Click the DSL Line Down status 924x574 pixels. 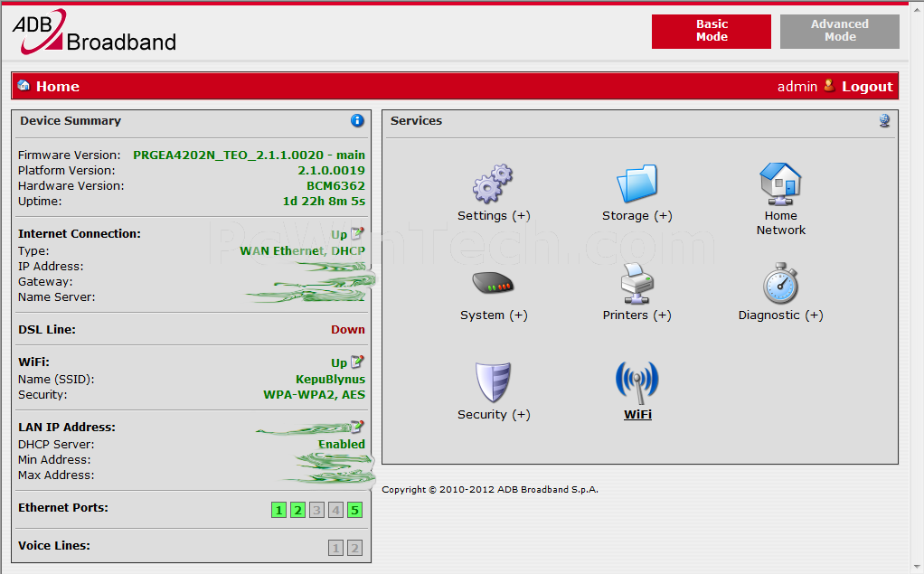348,329
